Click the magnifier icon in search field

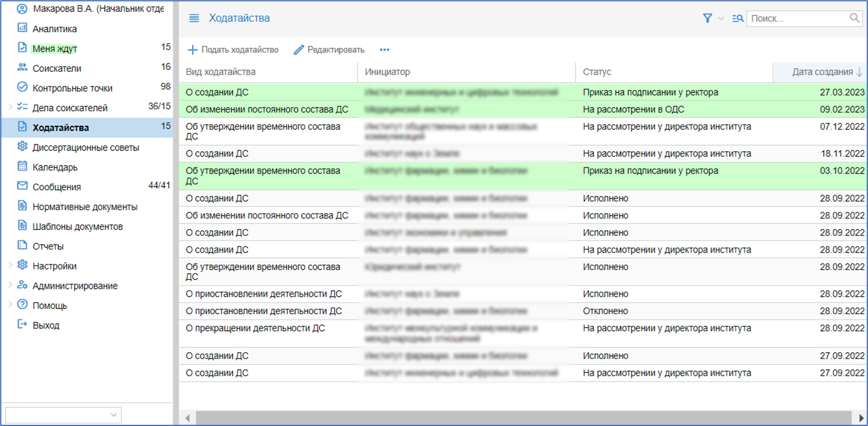pos(855,18)
